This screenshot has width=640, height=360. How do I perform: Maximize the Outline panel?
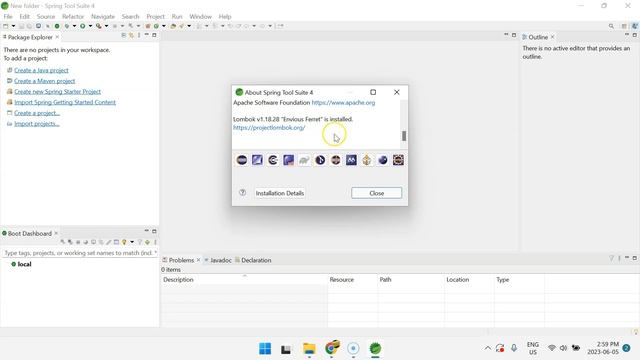coord(635,35)
